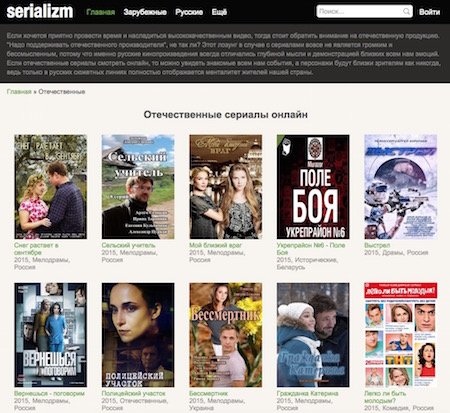Go to Главная in top navigation

click(100, 12)
